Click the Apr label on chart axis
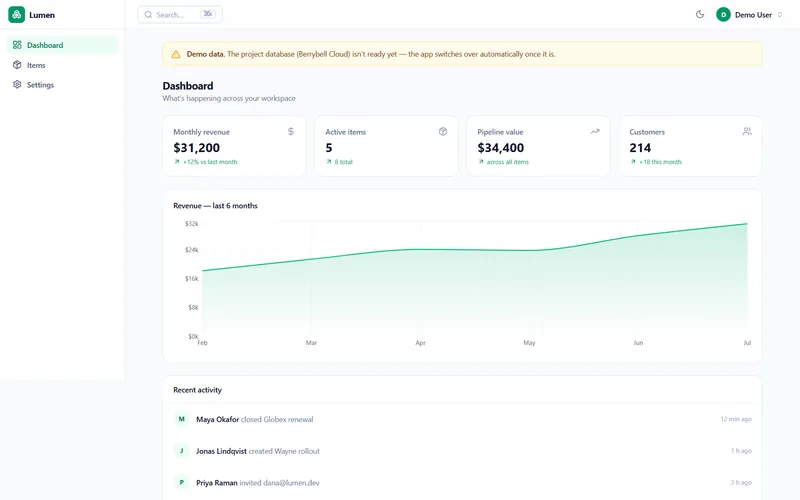This screenshot has height=500, width=800. pos(420,343)
